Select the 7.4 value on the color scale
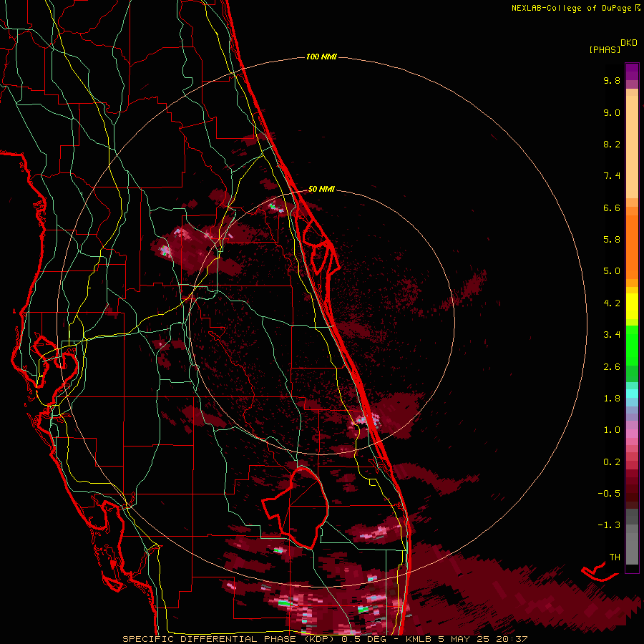Screen dimensions: 644x644 click(x=612, y=176)
